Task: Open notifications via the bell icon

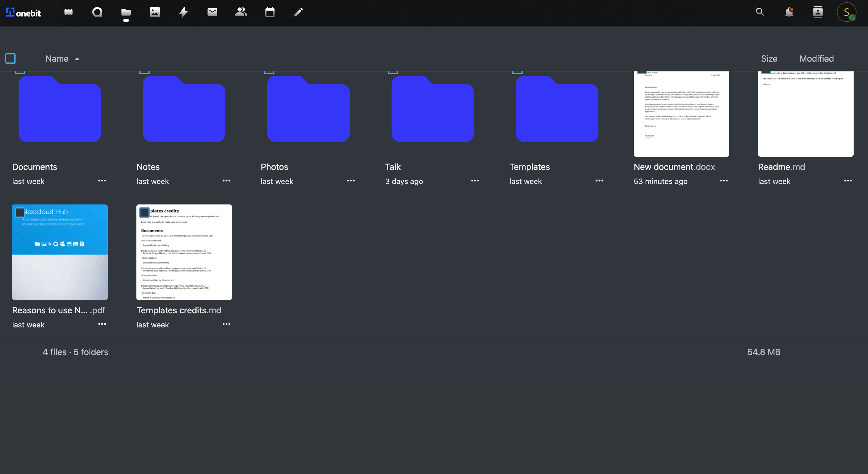Action: click(x=789, y=12)
